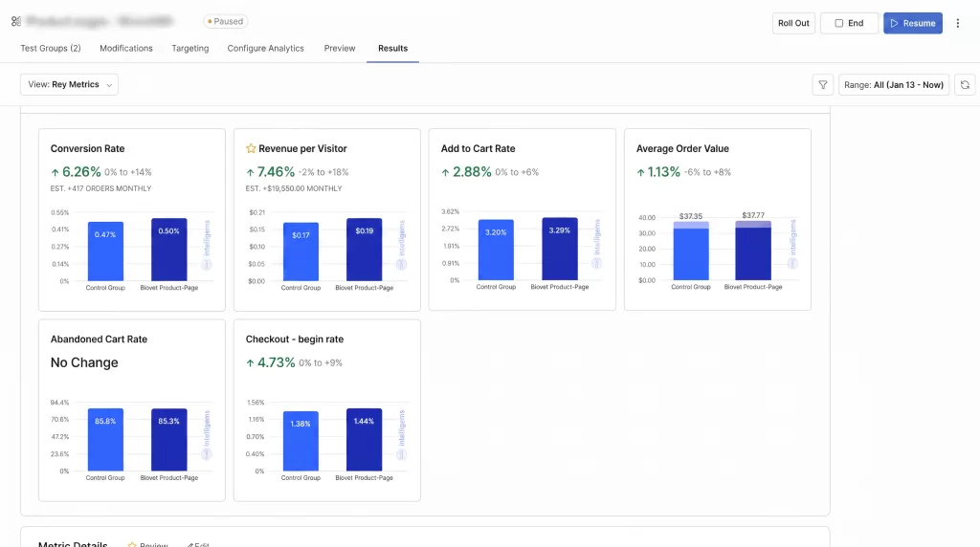Click the 85.3% abandoned cart bar
The image size is (980, 547).
pyautogui.click(x=168, y=440)
